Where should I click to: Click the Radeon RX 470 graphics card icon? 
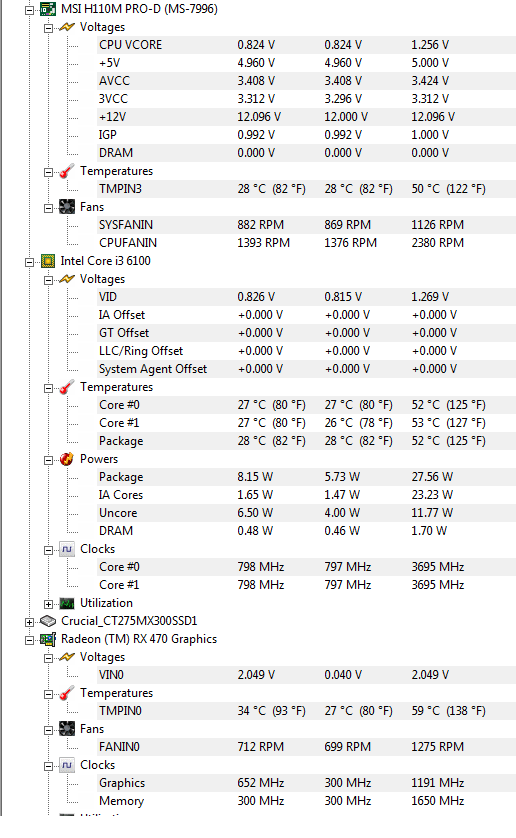pyautogui.click(x=48, y=639)
